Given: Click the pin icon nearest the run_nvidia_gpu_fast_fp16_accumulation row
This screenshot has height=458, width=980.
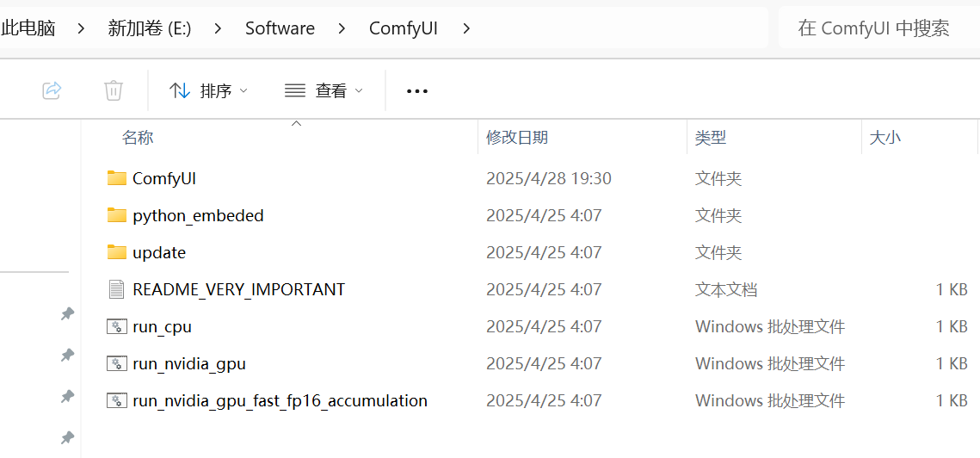Looking at the screenshot, I should pyautogui.click(x=67, y=397).
